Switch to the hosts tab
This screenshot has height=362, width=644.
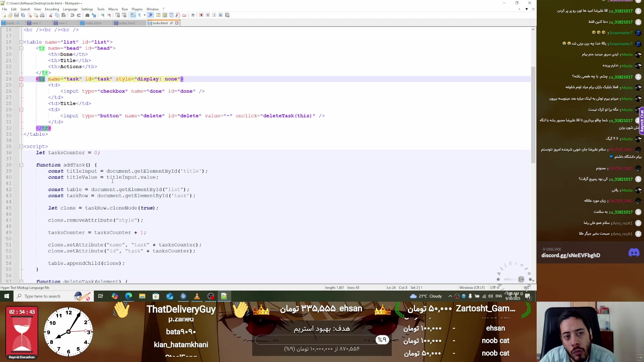click(10, 23)
